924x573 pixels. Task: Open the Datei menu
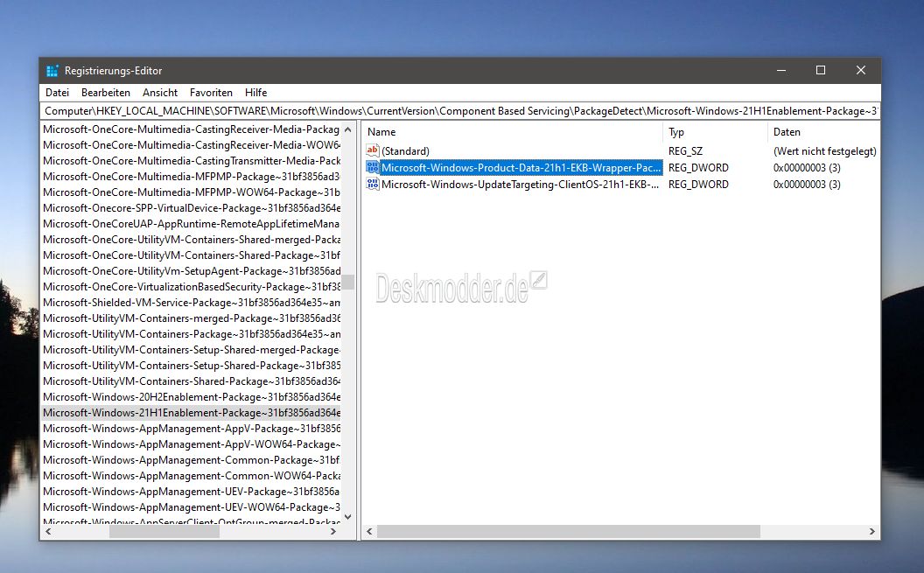pos(57,93)
